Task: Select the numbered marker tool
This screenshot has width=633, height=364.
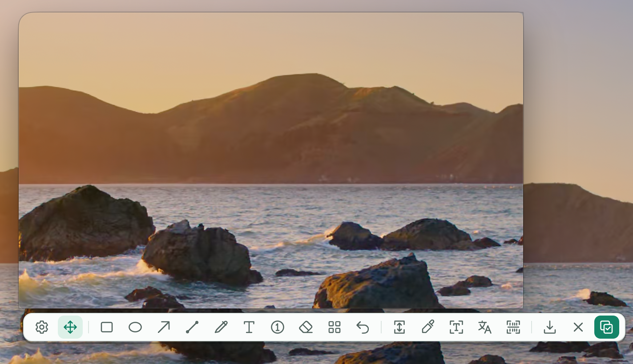Action: tap(278, 328)
